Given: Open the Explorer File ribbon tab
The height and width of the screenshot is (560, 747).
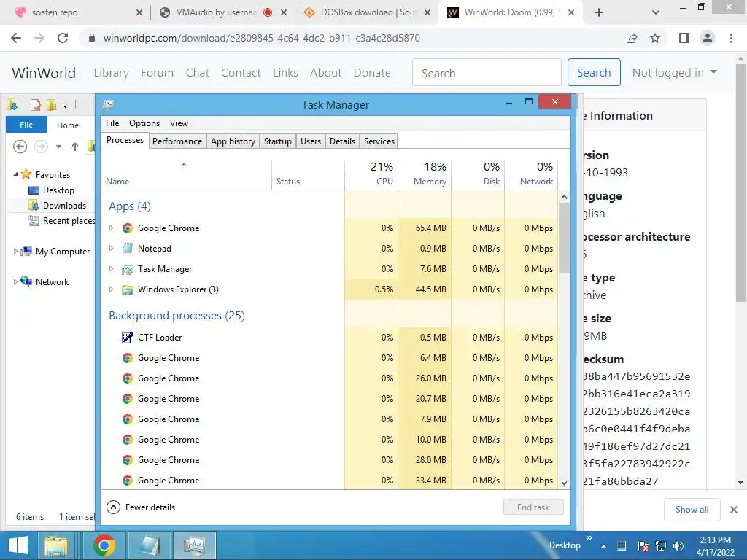Looking at the screenshot, I should pyautogui.click(x=26, y=125).
